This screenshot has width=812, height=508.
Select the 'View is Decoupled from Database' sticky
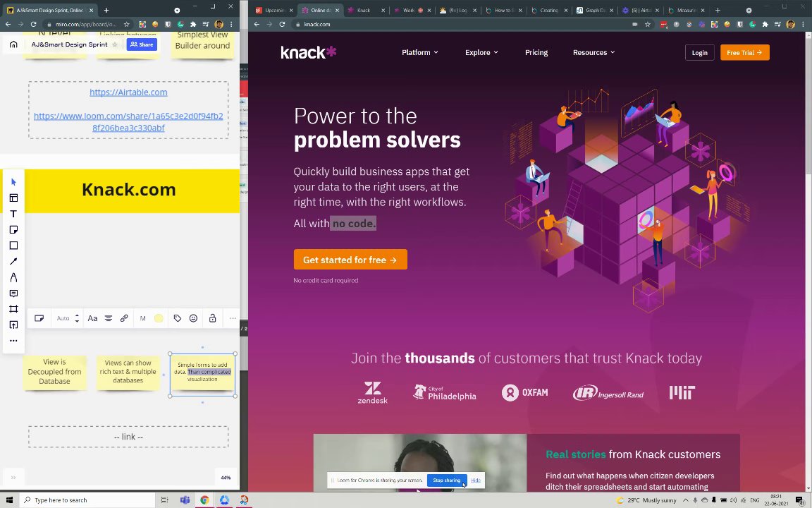(54, 373)
